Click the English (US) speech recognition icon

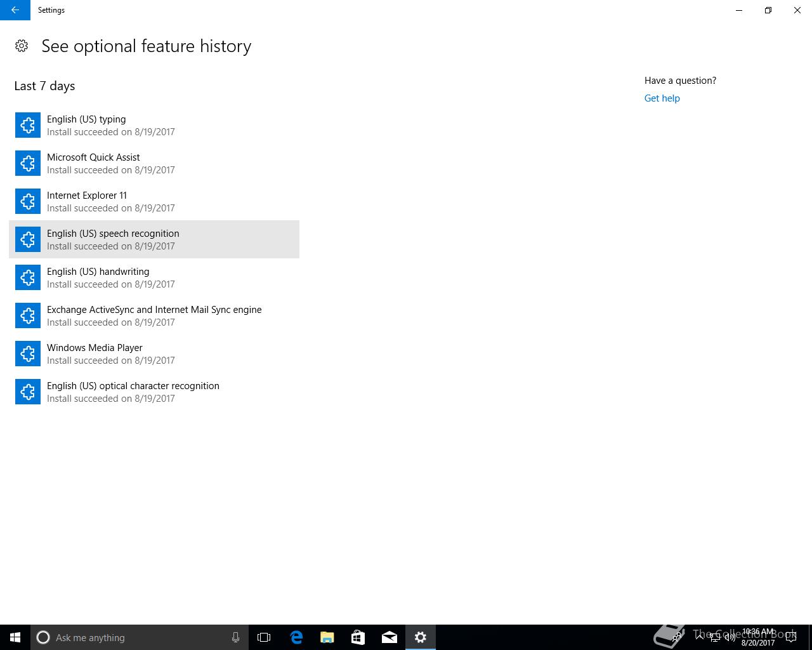[28, 239]
